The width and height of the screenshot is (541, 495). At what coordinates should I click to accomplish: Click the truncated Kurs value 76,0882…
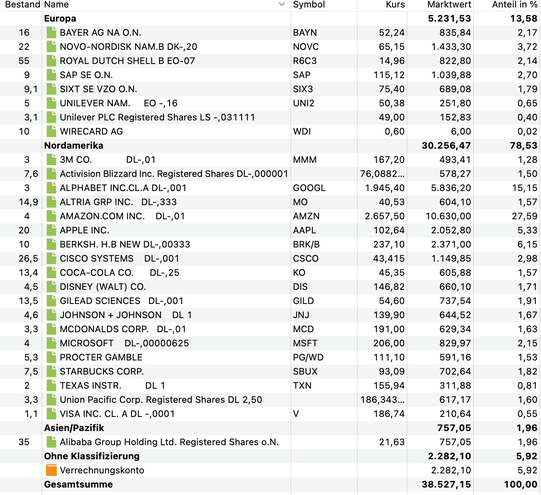point(382,174)
